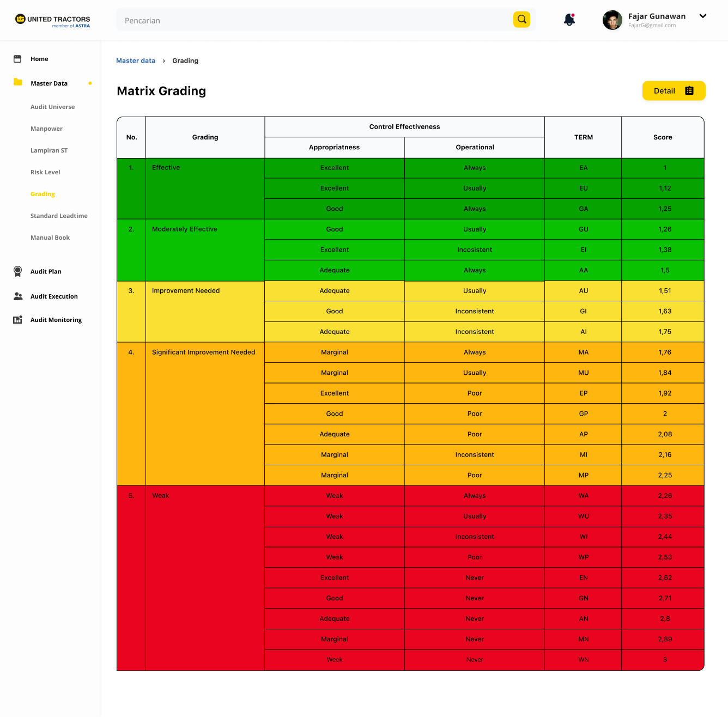Viewport: 728px width, 717px height.
Task: Collapse the Master Data menu section
Action: click(49, 83)
